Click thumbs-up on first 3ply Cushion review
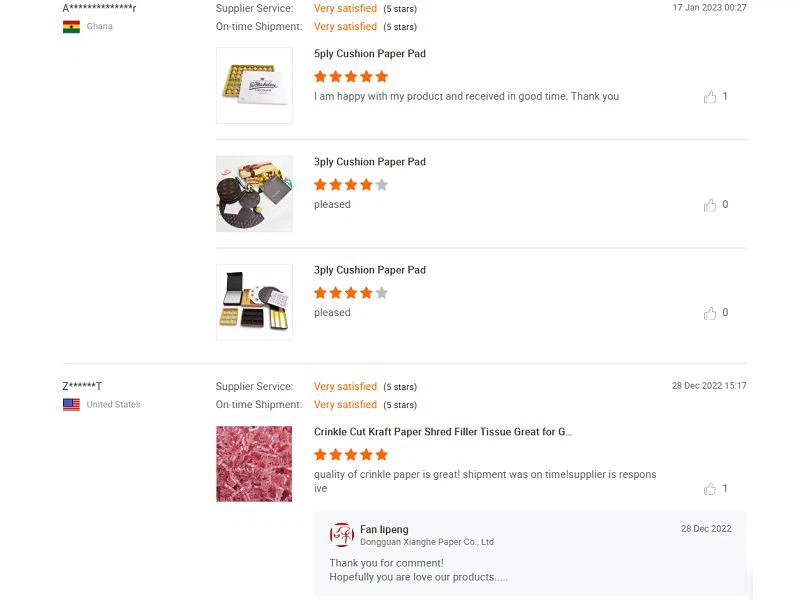Image resolution: width=800 pixels, height=600 pixels. click(710, 205)
